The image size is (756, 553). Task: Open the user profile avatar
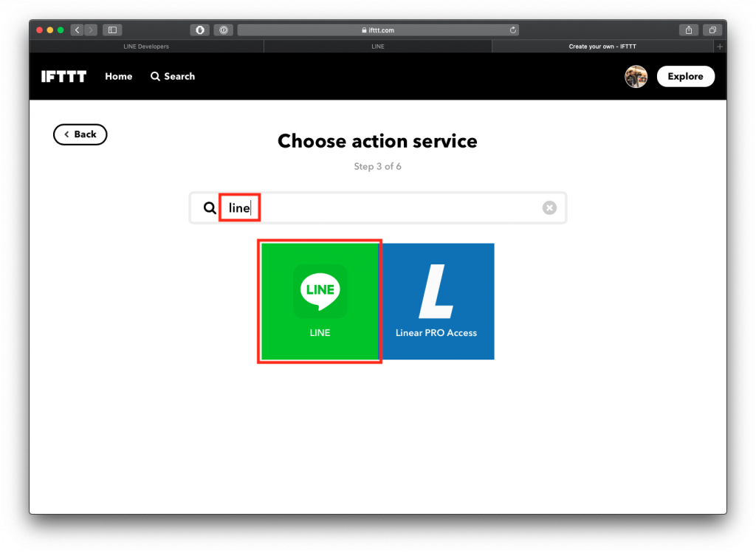point(636,77)
